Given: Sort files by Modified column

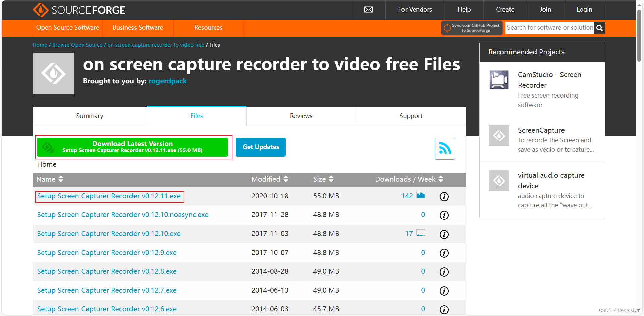Looking at the screenshot, I should (x=270, y=179).
